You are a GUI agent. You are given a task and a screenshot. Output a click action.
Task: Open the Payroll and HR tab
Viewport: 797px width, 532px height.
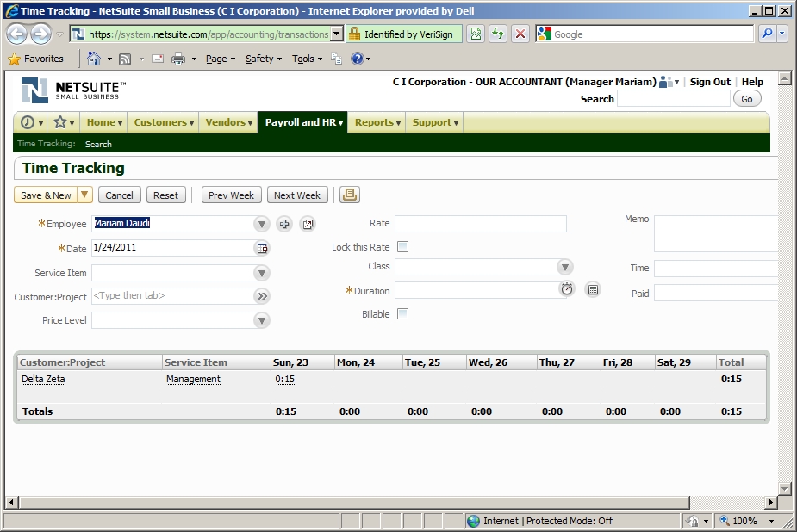pos(303,122)
